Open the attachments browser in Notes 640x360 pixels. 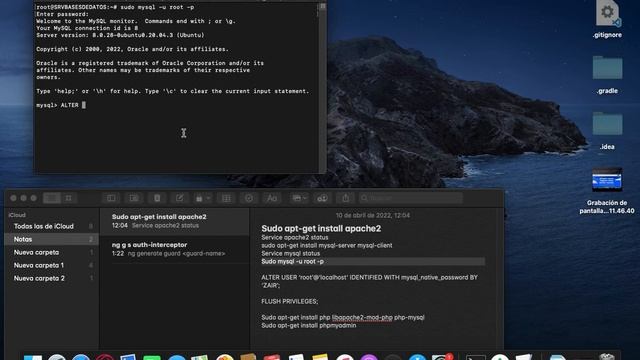point(134,198)
